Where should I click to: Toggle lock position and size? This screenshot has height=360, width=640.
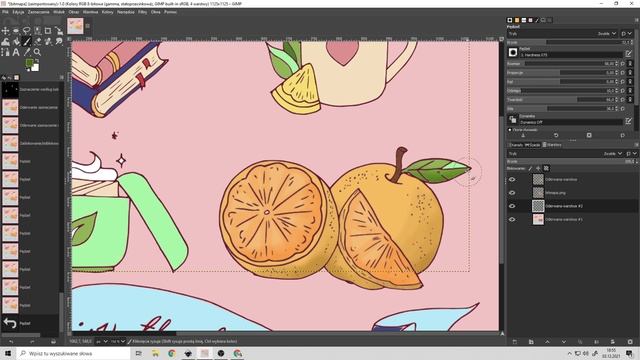(x=538, y=168)
